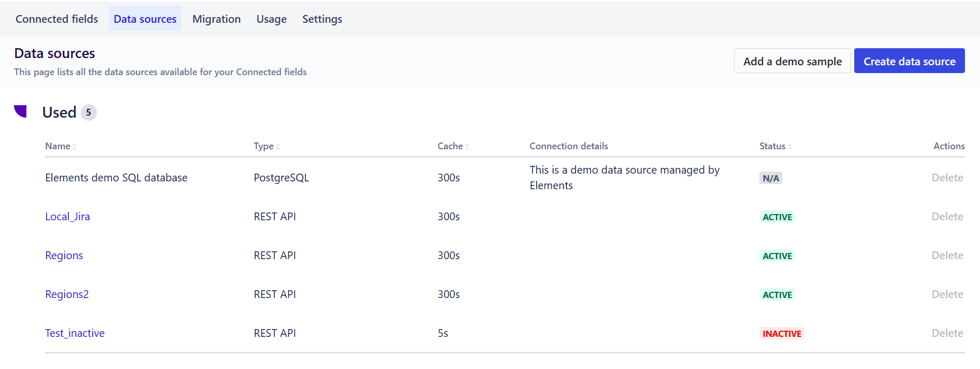Click the PostgreSQL type cell

point(281,178)
